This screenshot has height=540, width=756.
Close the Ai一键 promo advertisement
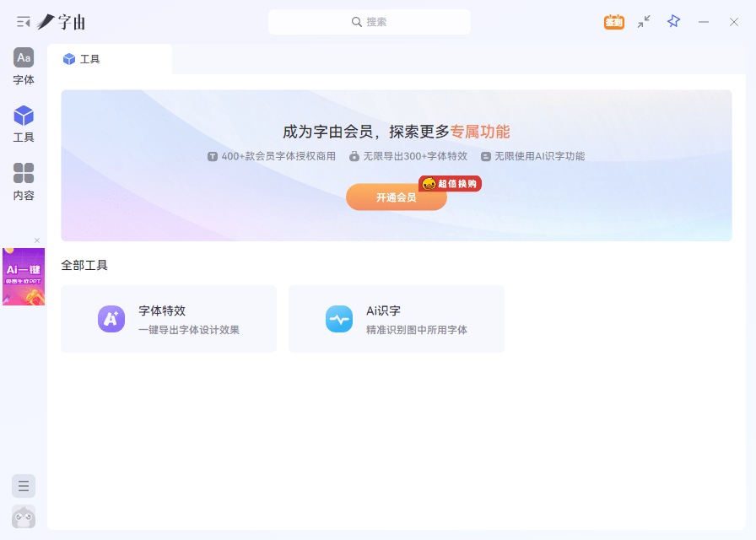click(x=36, y=240)
